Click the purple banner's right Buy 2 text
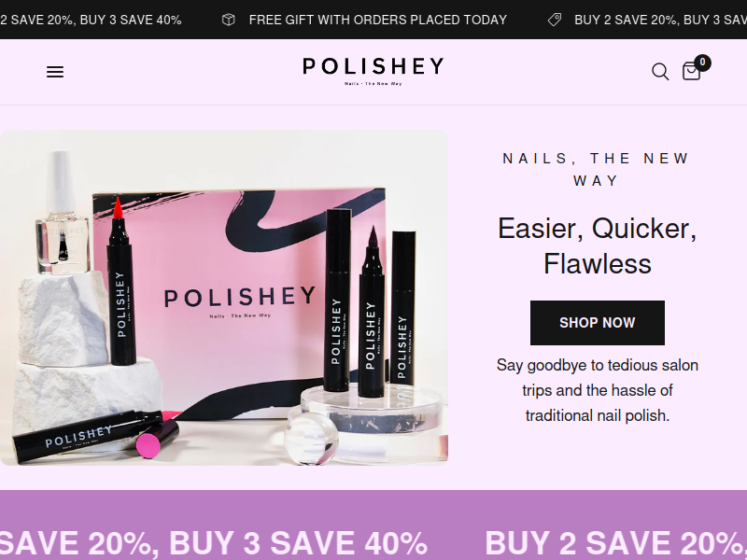The image size is (747, 560). pyautogui.click(x=615, y=544)
